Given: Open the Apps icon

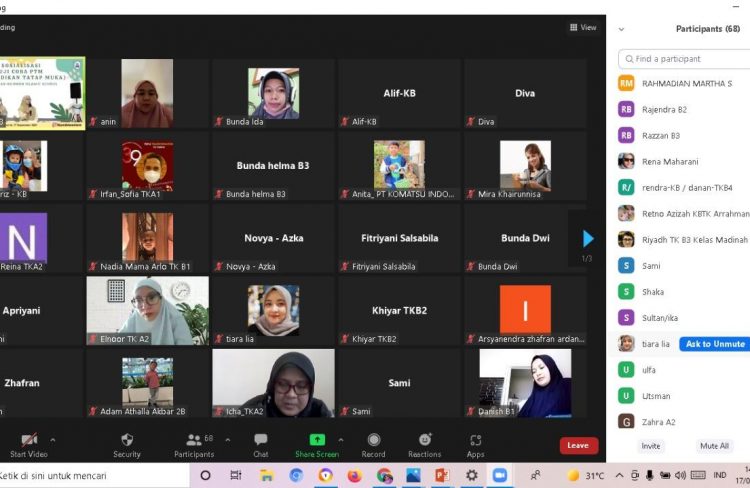Looking at the screenshot, I should [475, 440].
